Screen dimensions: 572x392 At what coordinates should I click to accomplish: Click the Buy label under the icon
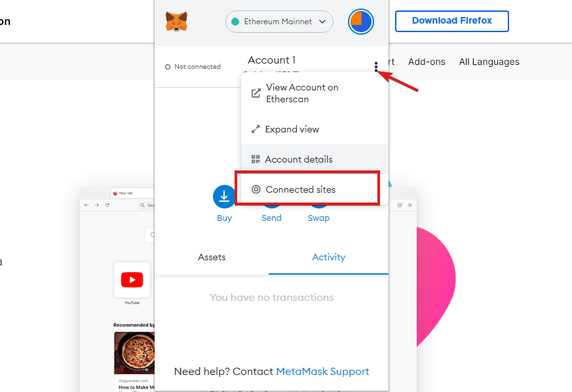pyautogui.click(x=224, y=218)
